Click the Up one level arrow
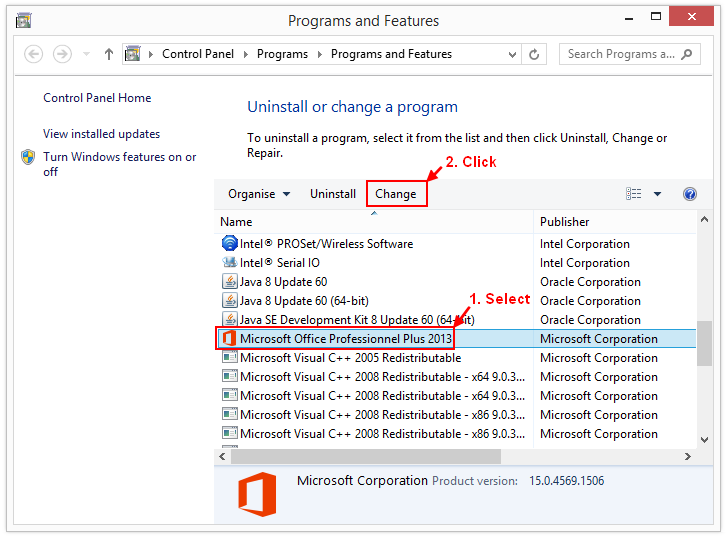 click(x=108, y=55)
